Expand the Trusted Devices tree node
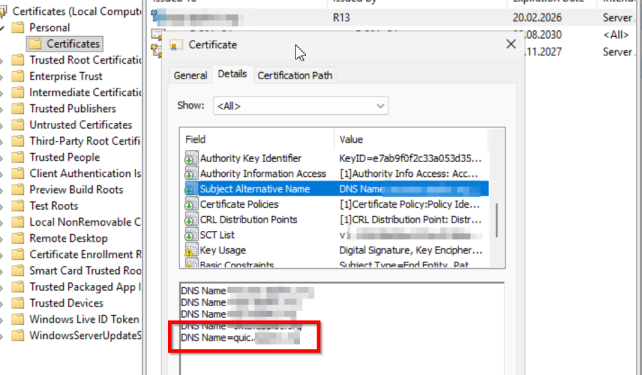Image resolution: width=642 pixels, height=375 pixels. tap(2, 304)
